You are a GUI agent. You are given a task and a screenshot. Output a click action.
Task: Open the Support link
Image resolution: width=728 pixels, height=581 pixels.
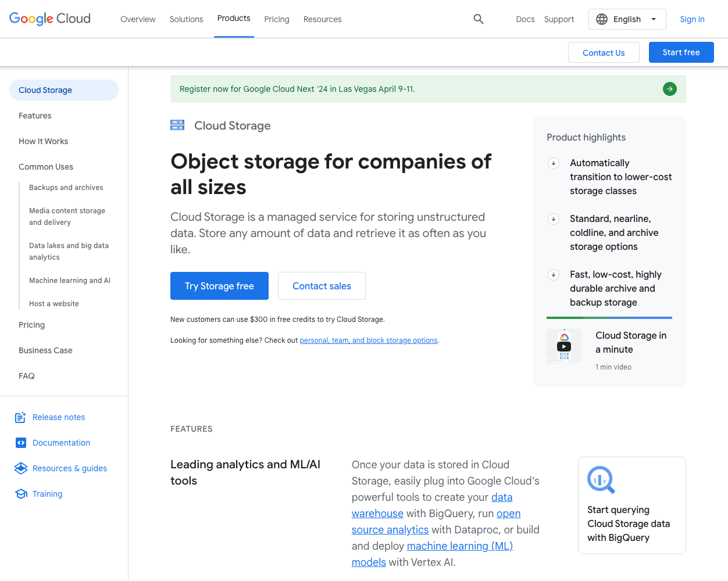559,19
